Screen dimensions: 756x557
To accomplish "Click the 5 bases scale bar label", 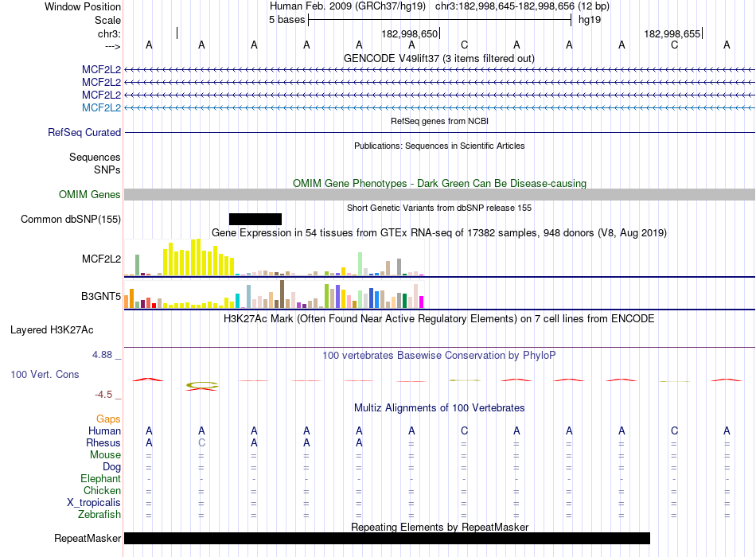I will [286, 20].
